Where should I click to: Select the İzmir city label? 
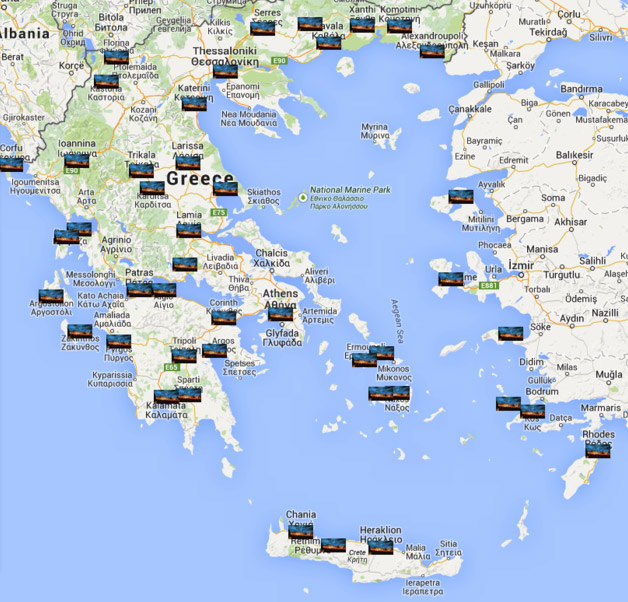pos(521,265)
